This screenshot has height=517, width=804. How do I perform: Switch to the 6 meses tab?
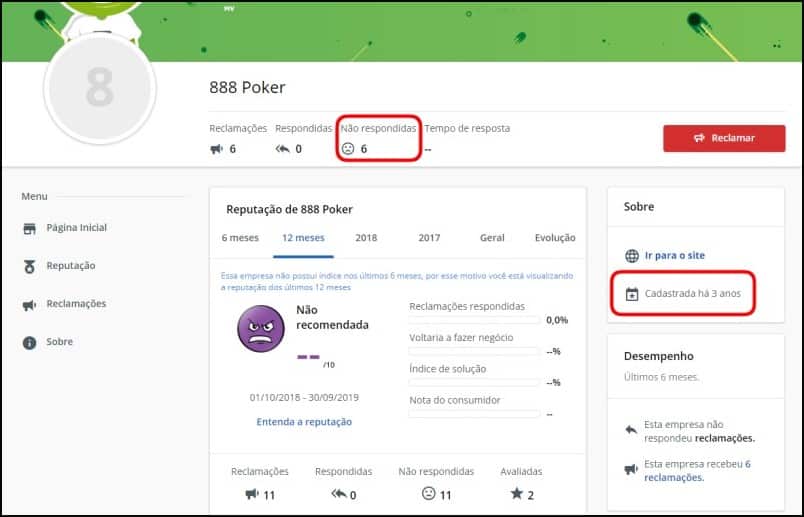240,238
